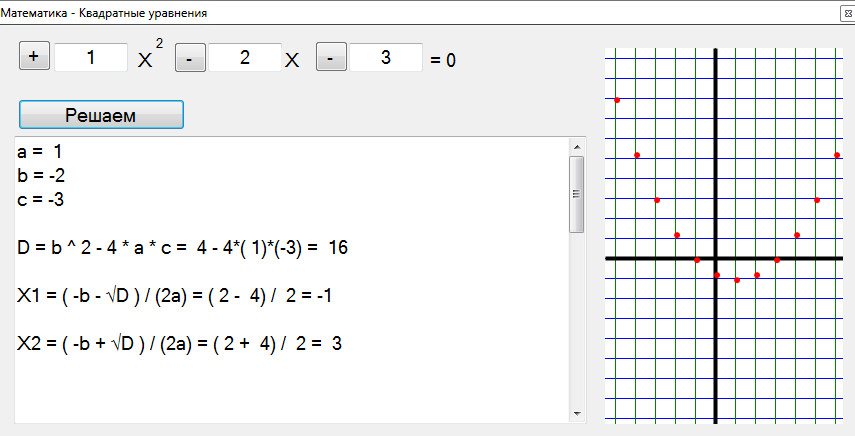Click the X2 = 3 solution line

point(179,344)
